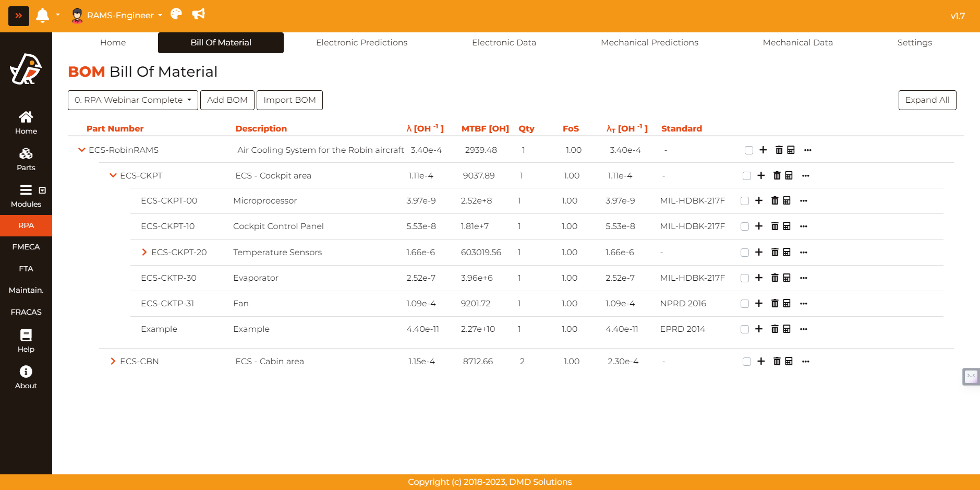Open calculator for Microprocessor row
This screenshot has width=980, height=490.
click(787, 201)
